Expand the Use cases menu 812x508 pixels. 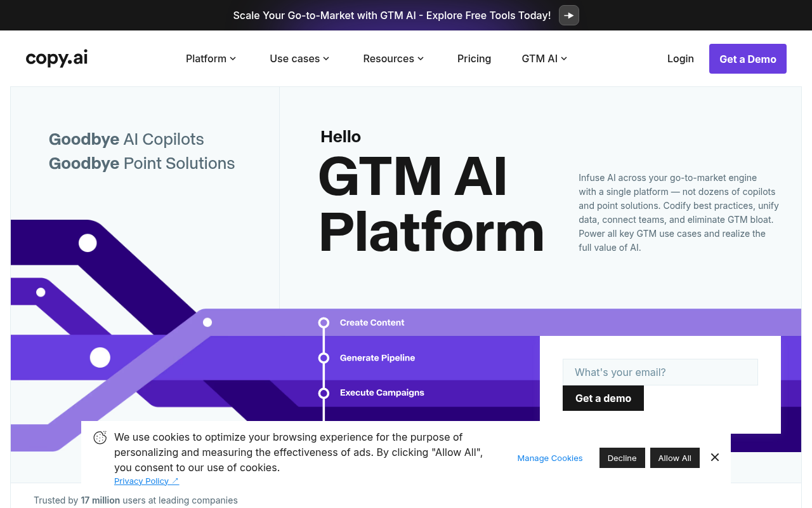coord(299,58)
